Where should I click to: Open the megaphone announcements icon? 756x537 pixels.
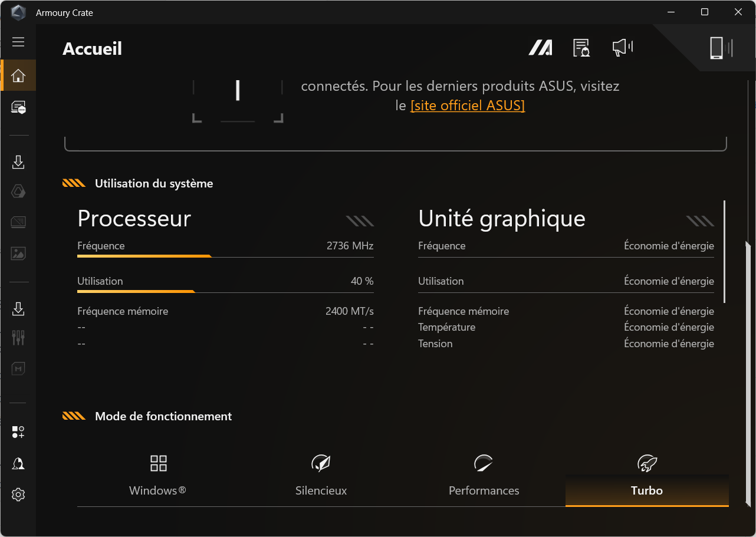(622, 48)
